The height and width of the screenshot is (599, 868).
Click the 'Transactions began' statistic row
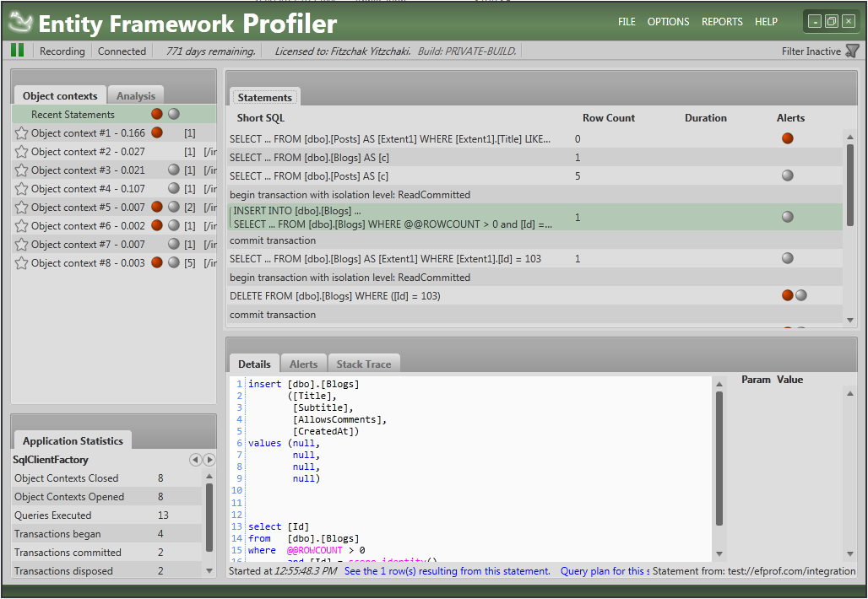coord(107,534)
